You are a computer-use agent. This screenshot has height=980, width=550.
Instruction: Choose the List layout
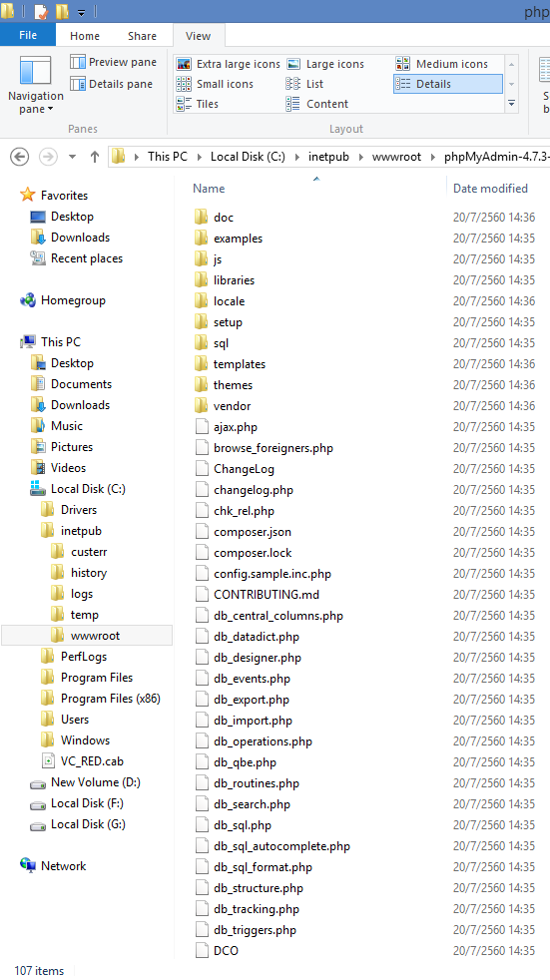pyautogui.click(x=305, y=84)
